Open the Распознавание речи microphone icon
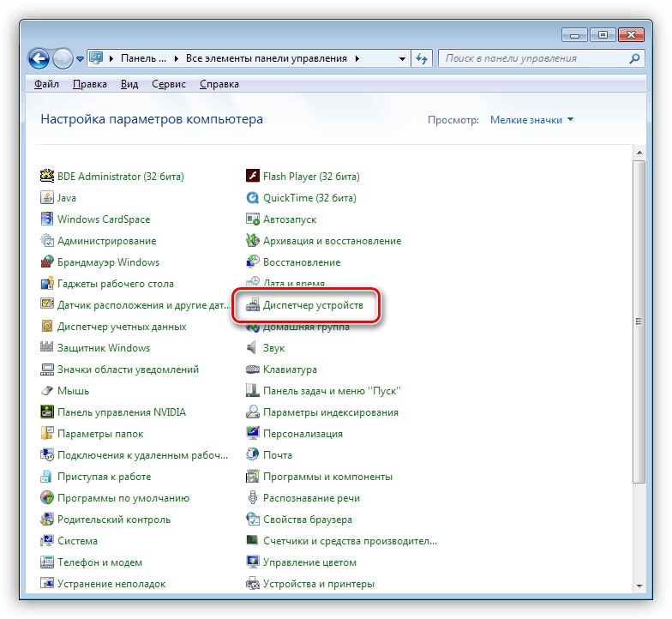Image resolution: width=672 pixels, height=619 pixels. pos(252,497)
